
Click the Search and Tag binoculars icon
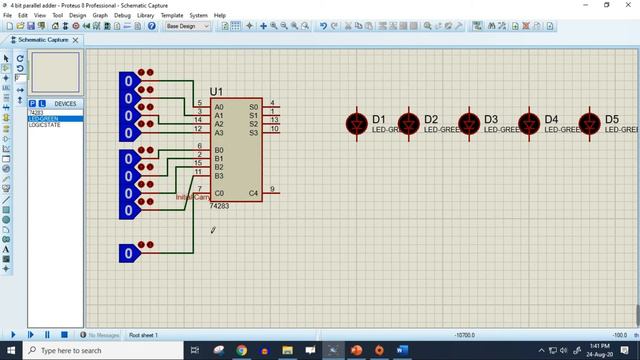click(x=491, y=26)
